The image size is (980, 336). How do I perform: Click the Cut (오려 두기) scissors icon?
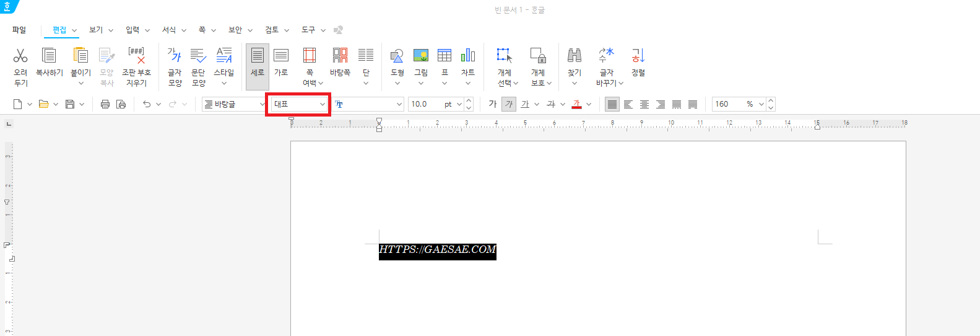point(20,56)
